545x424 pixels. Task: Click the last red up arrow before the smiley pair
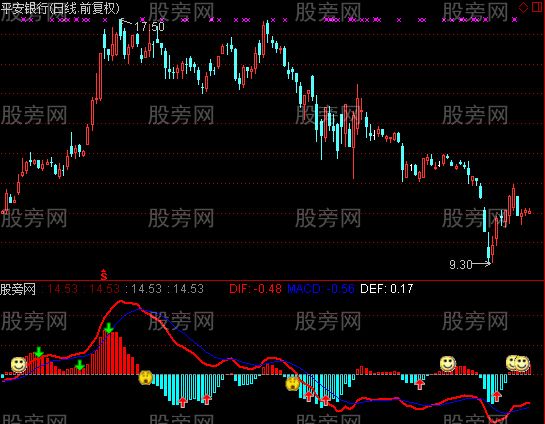[x=497, y=396]
